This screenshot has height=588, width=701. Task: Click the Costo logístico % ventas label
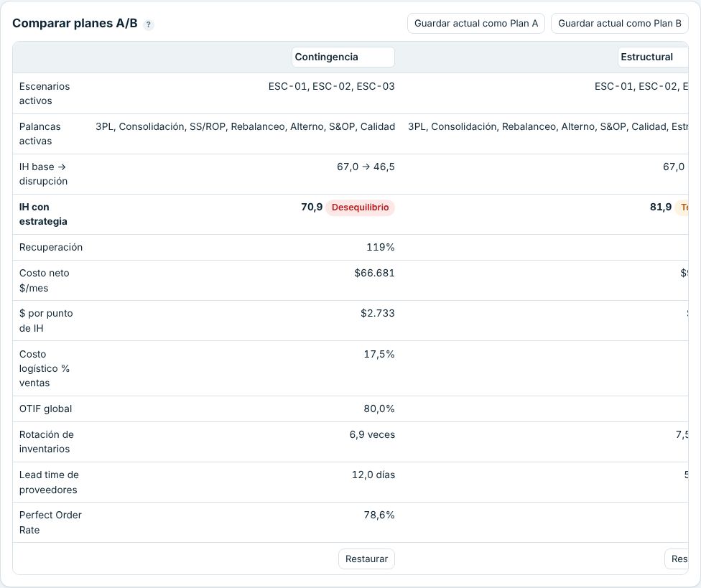[45, 368]
